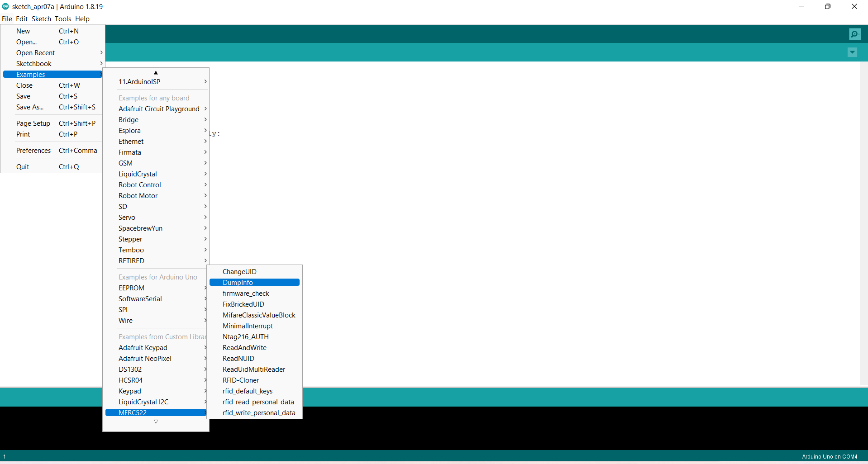Open the Tools menu

(x=62, y=19)
